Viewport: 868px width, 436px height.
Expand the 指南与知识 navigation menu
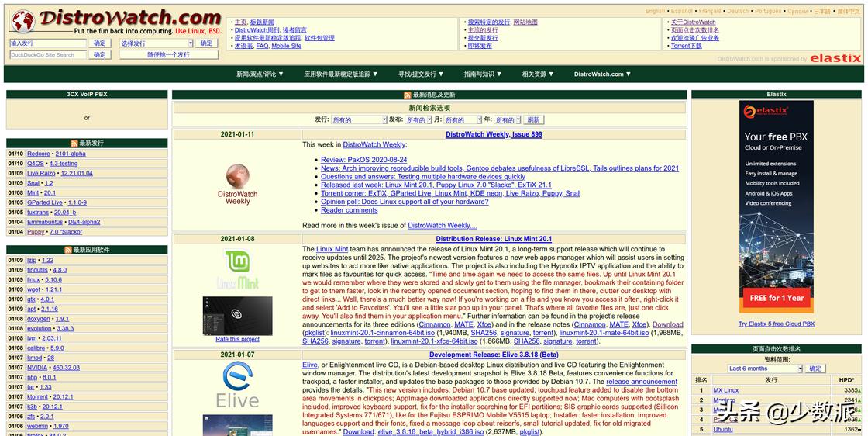click(483, 74)
